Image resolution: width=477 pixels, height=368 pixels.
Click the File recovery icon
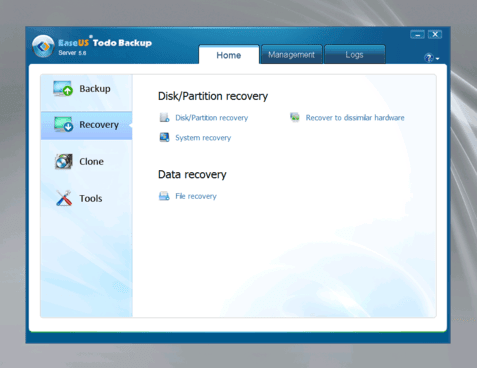tap(164, 196)
